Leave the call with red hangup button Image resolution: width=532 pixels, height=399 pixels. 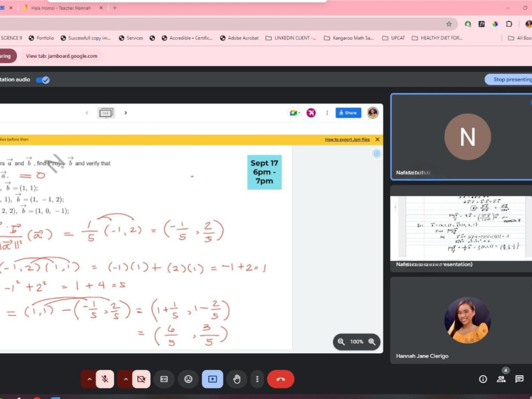tap(280, 379)
